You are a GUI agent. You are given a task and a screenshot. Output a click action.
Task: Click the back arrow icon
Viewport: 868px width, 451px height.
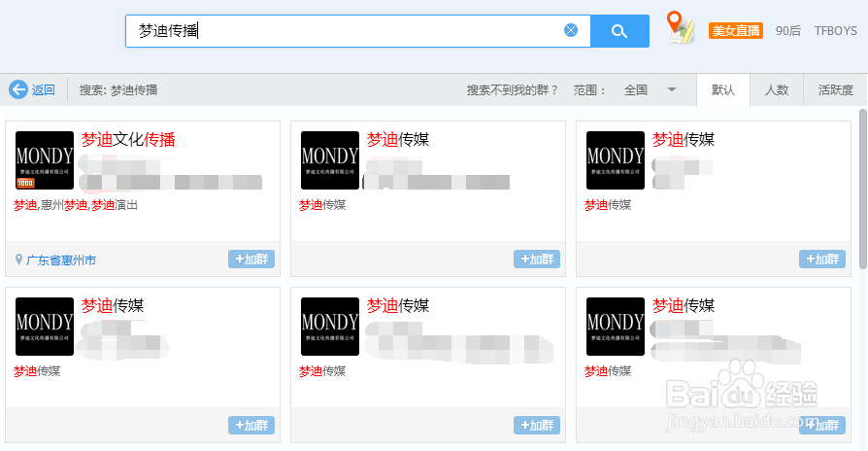point(18,89)
